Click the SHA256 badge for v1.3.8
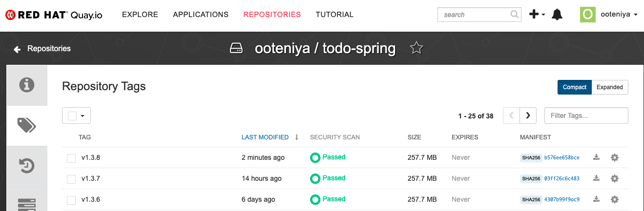Image resolution: width=644 pixels, height=211 pixels. [x=531, y=157]
